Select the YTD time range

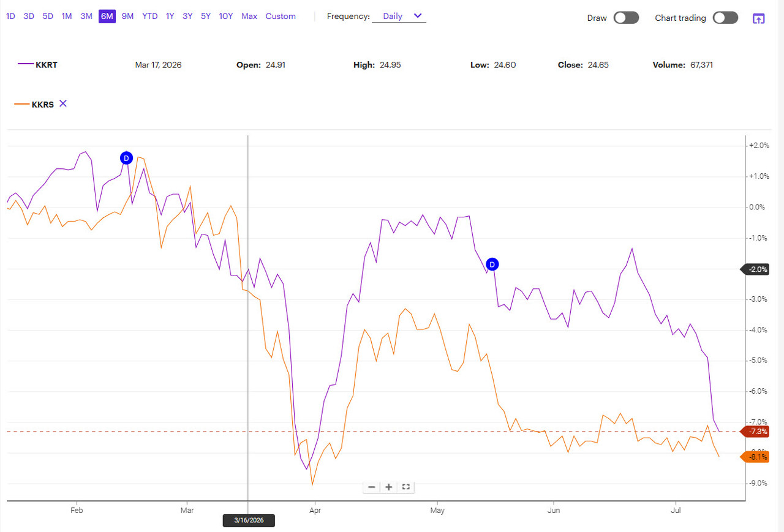pos(150,17)
